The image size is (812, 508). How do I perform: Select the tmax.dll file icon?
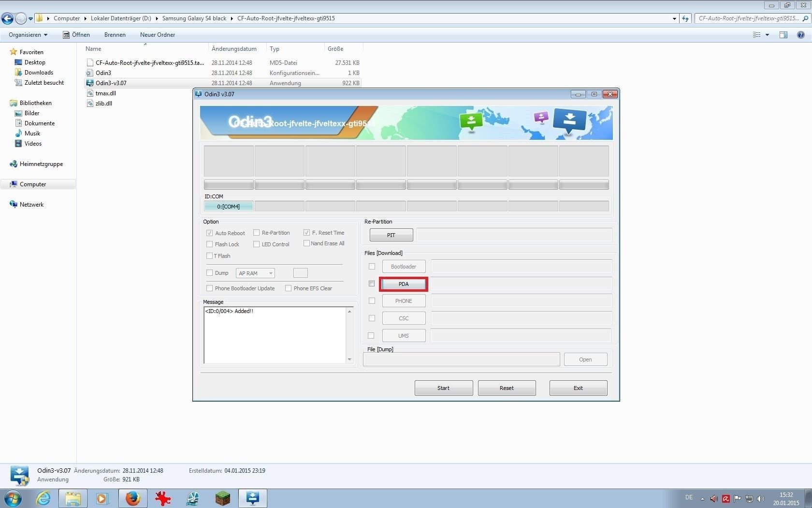click(89, 93)
